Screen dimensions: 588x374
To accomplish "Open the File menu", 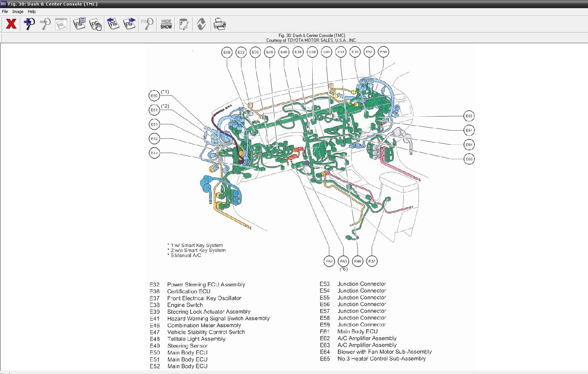I will [5, 11].
